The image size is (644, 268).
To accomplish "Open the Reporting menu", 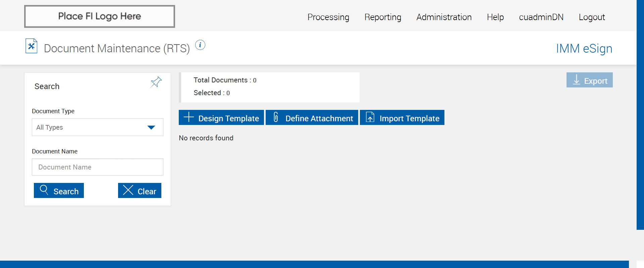I will 383,17.
